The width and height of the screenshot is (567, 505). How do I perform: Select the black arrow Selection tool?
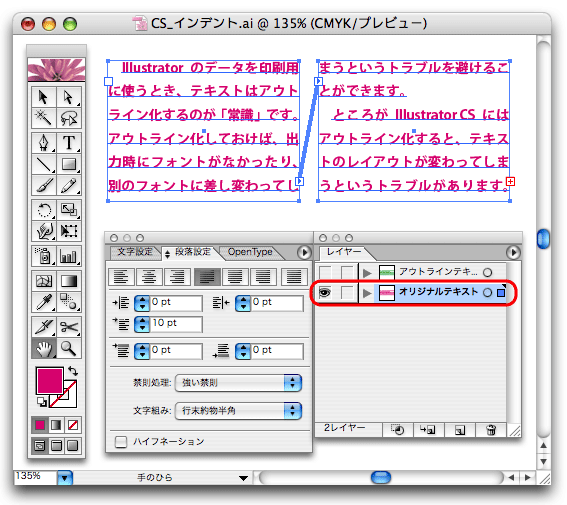44,97
